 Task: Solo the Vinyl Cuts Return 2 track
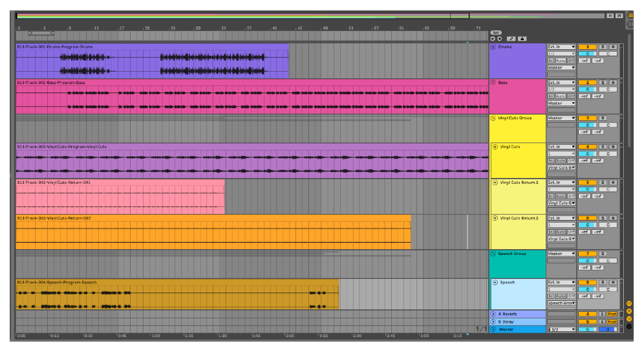603,218
